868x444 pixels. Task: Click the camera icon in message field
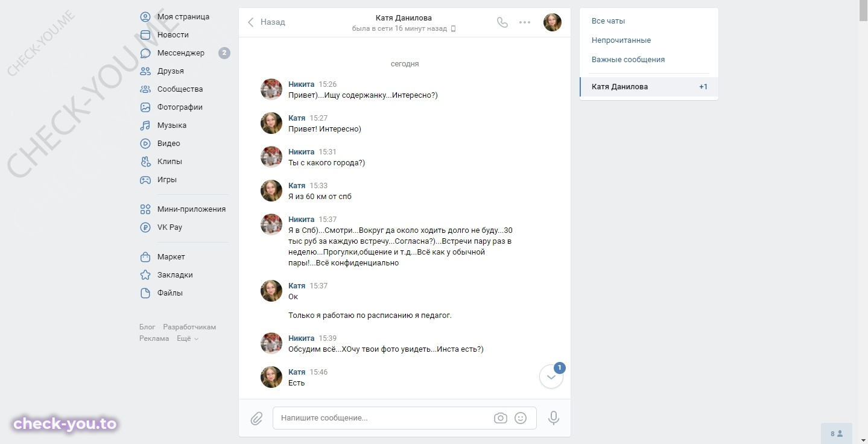click(501, 418)
